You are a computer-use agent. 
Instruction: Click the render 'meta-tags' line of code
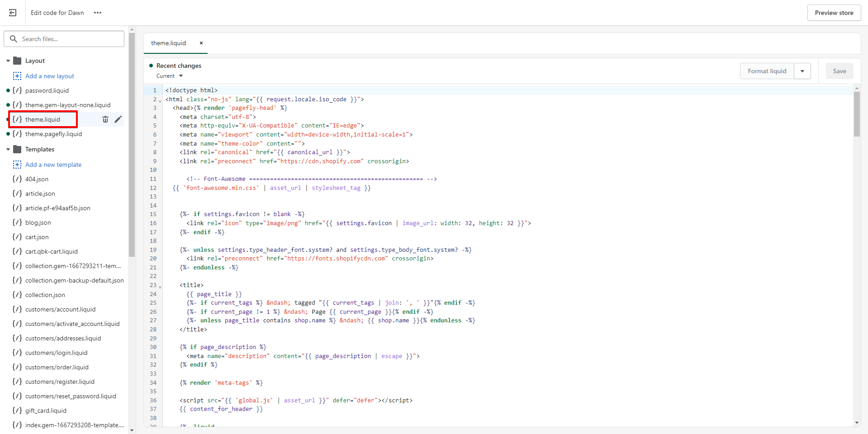[221, 382]
